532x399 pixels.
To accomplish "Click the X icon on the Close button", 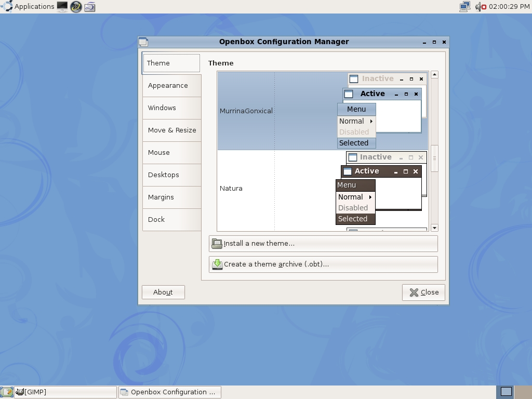I will pos(414,292).
